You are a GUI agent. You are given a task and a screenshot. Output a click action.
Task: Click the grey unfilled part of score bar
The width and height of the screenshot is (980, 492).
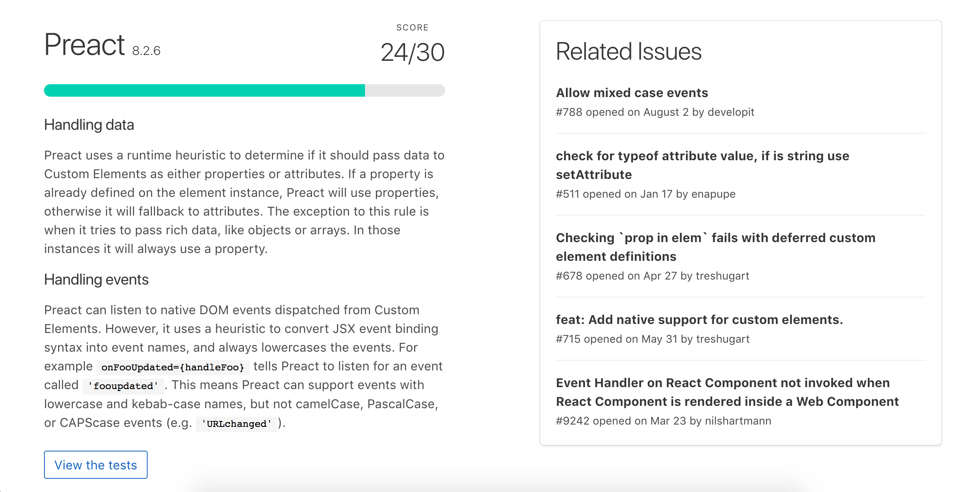click(x=405, y=90)
